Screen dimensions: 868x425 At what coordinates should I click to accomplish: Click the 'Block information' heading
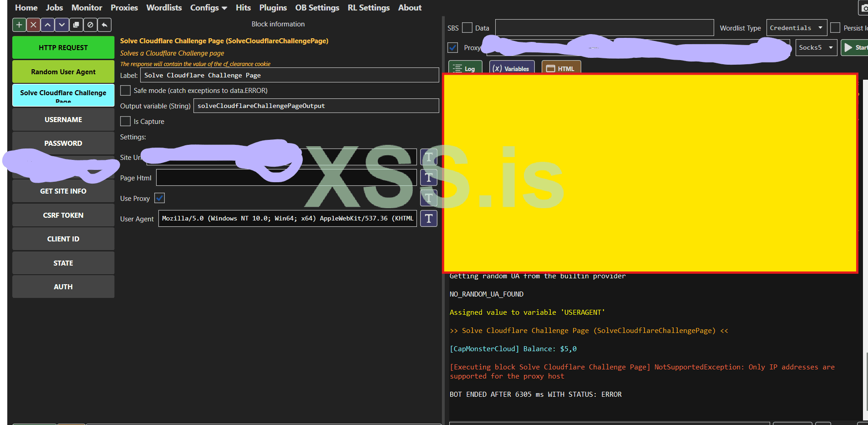click(278, 24)
